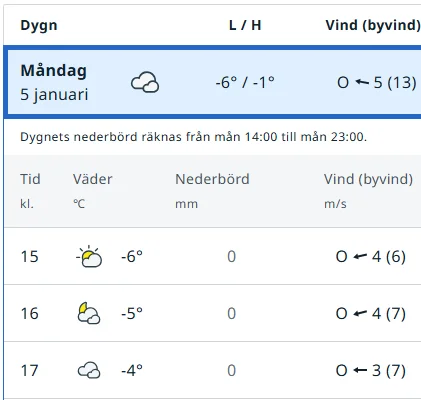The image size is (421, 400).
Task: Collapse the Måndag 5 januari row
Action: click(213, 82)
